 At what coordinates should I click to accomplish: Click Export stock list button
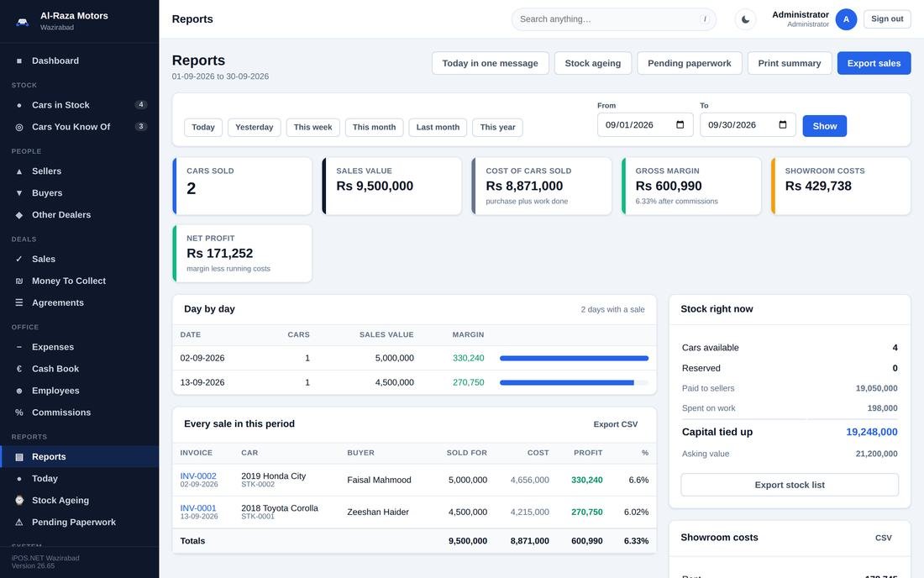[x=790, y=485]
